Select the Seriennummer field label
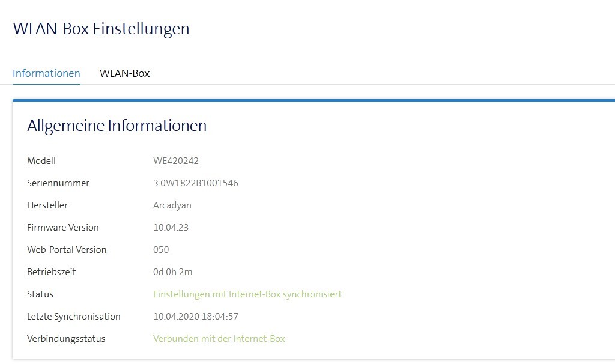 (x=58, y=183)
